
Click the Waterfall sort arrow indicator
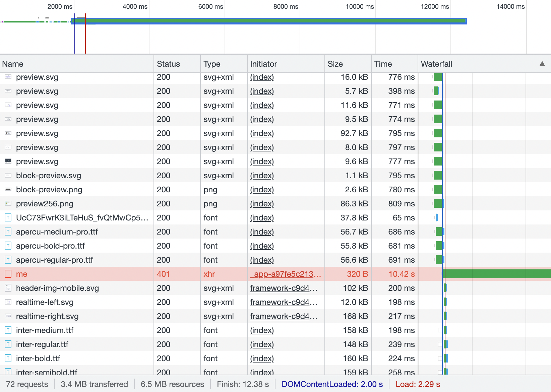click(x=542, y=64)
